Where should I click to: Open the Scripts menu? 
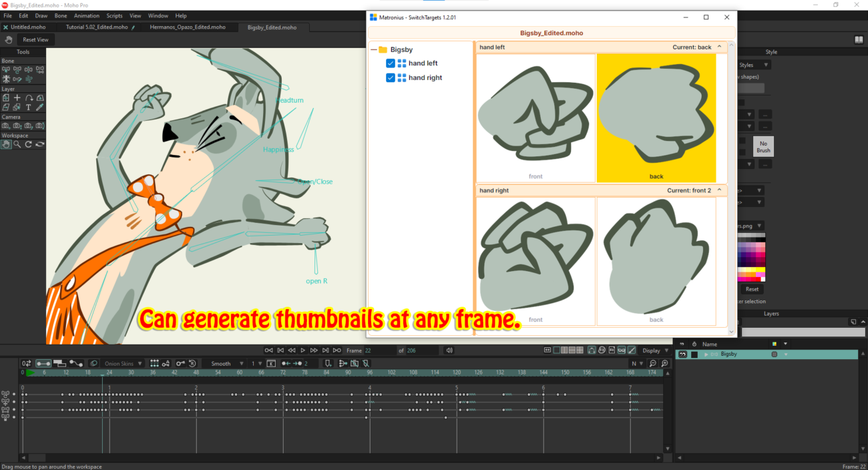coord(114,15)
